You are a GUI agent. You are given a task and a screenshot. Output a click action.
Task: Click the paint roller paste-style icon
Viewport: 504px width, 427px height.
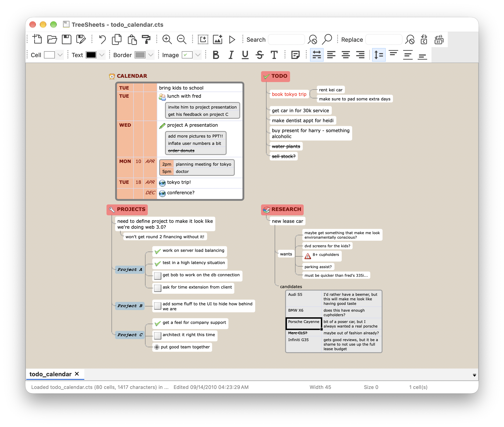146,39
